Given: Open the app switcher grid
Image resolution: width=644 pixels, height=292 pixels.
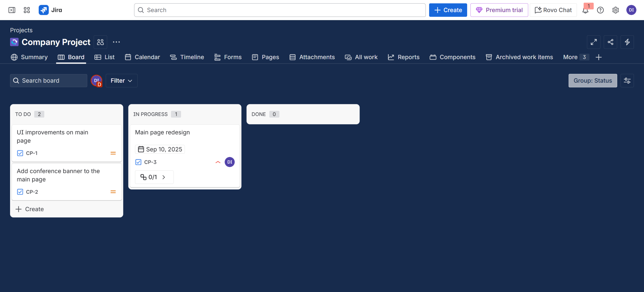Looking at the screenshot, I should (27, 10).
